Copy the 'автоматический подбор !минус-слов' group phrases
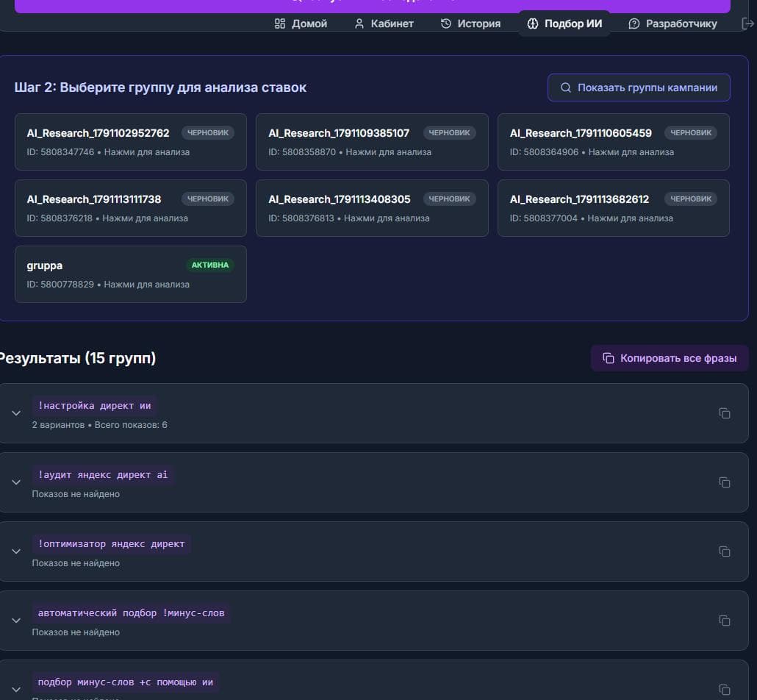Screen dimensions: 757x700 [x=724, y=621]
